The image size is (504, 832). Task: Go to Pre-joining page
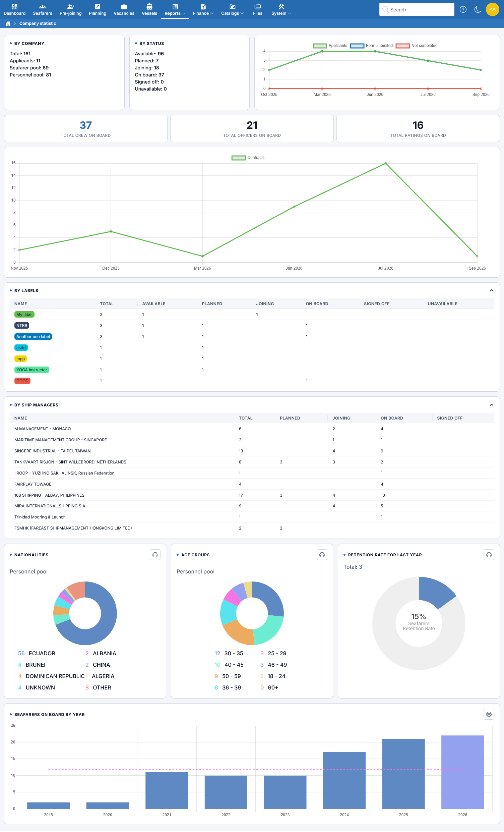pos(70,9)
